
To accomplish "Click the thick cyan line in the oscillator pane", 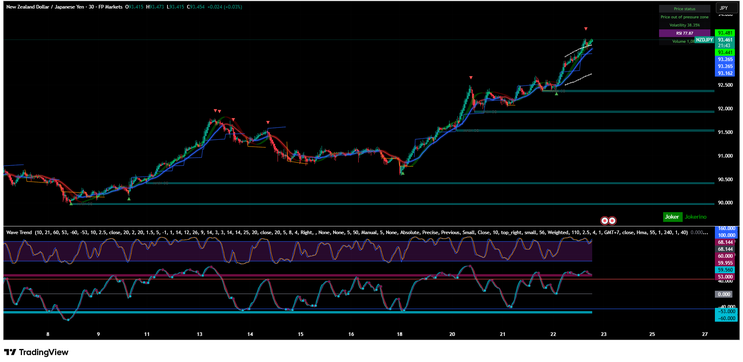I will point(298,312).
